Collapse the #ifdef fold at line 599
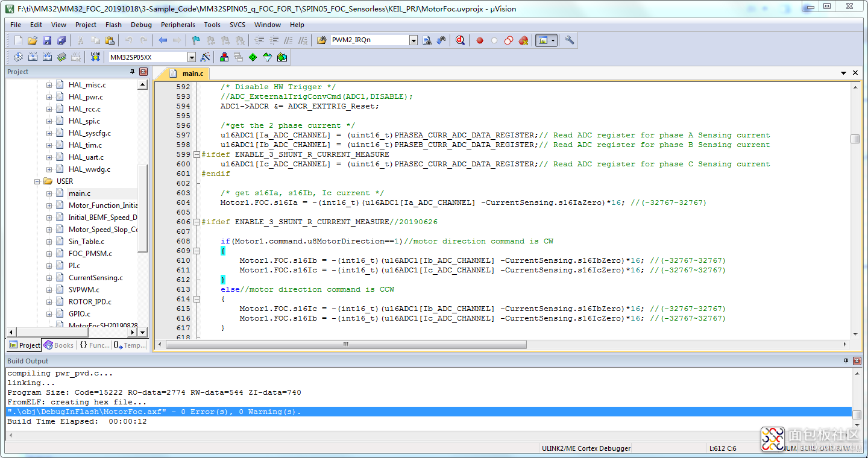The width and height of the screenshot is (868, 458). (x=197, y=154)
